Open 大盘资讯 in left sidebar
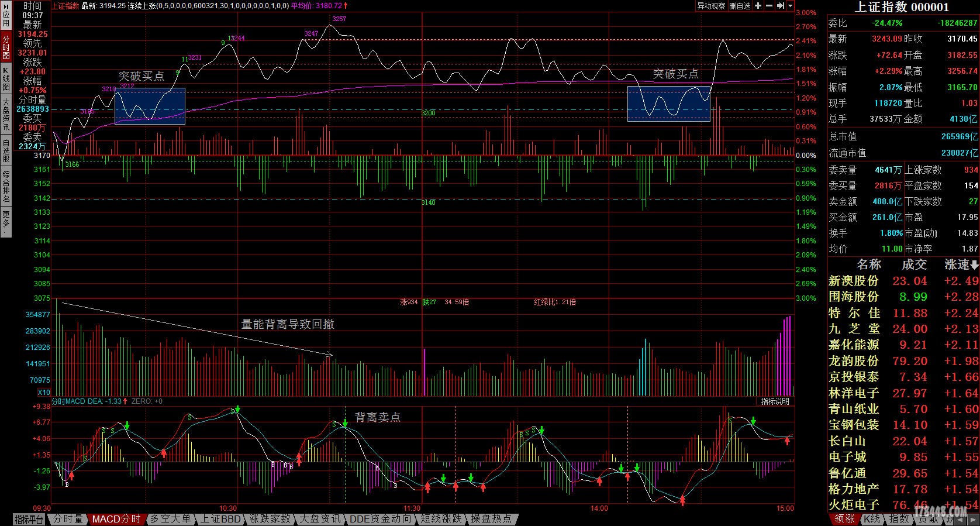This screenshot has width=980, height=526. pos(5,115)
